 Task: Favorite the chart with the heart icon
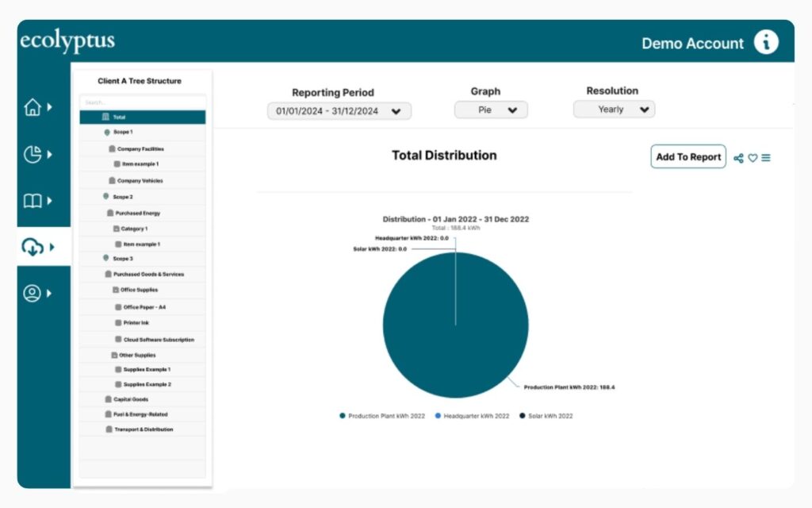[x=753, y=158]
